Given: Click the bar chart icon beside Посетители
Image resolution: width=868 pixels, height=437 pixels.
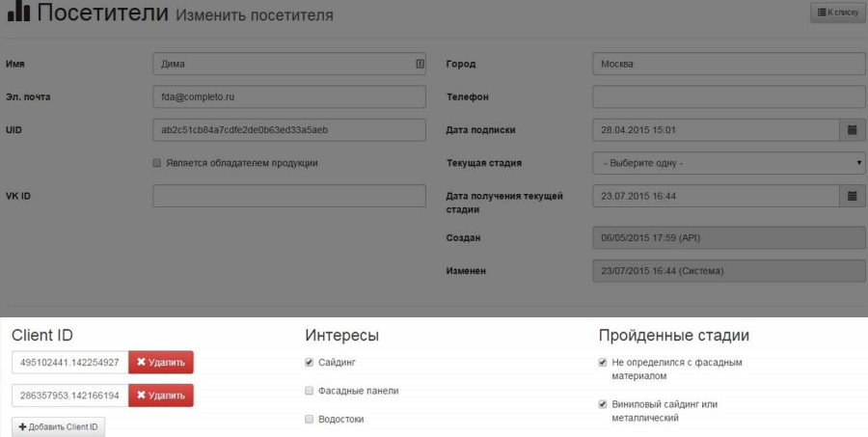Looking at the screenshot, I should [18, 14].
